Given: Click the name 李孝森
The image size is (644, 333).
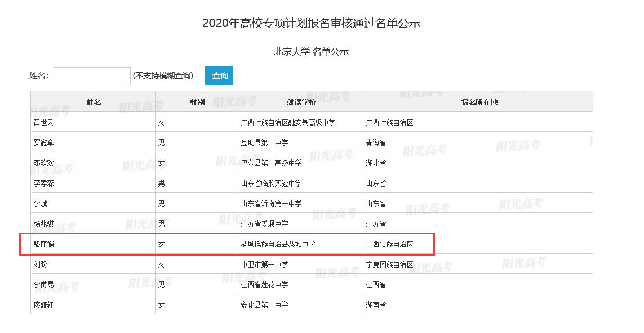Looking at the screenshot, I should [43, 183].
